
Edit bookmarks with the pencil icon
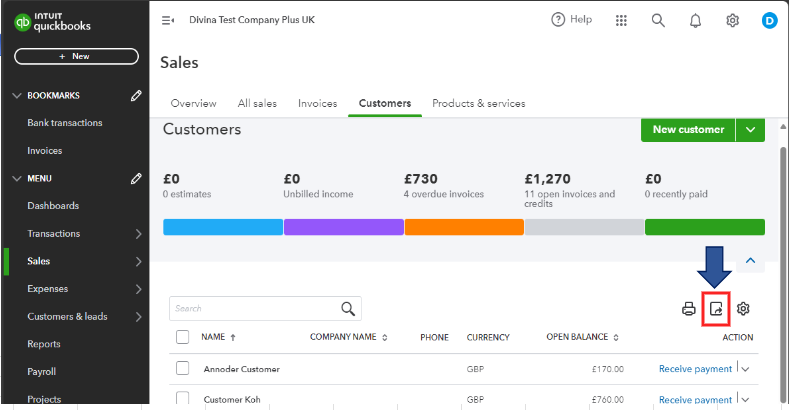click(136, 96)
